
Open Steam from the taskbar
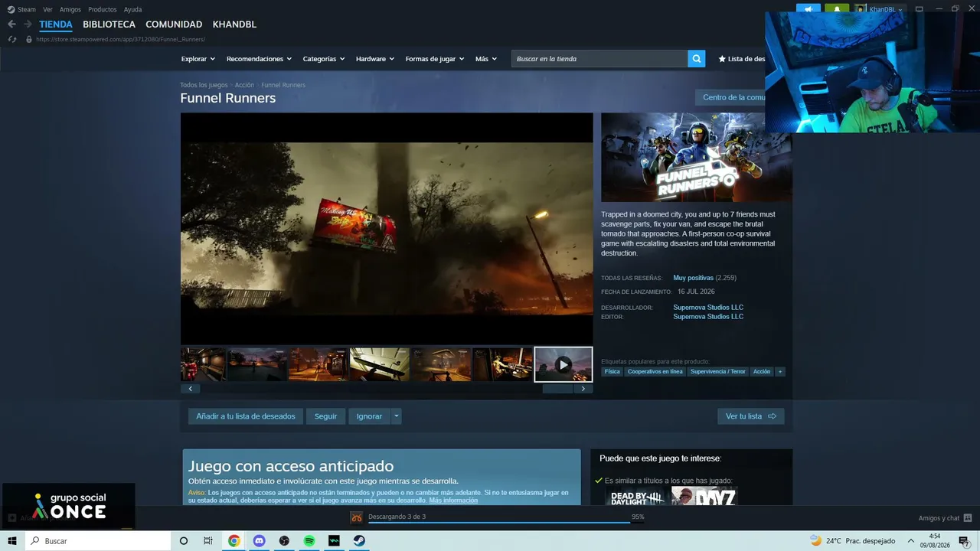(359, 541)
